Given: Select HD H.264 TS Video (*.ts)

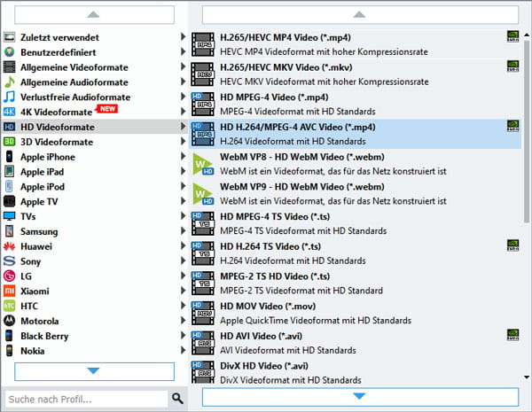Looking at the screenshot, I should pos(356,253).
